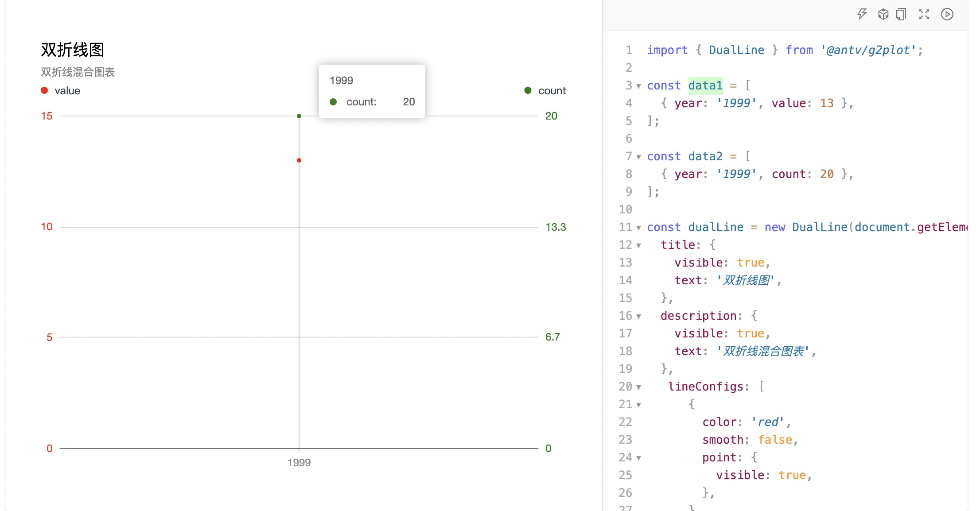980x511 pixels.
Task: Click the right axis label 13.3
Action: [556, 227]
